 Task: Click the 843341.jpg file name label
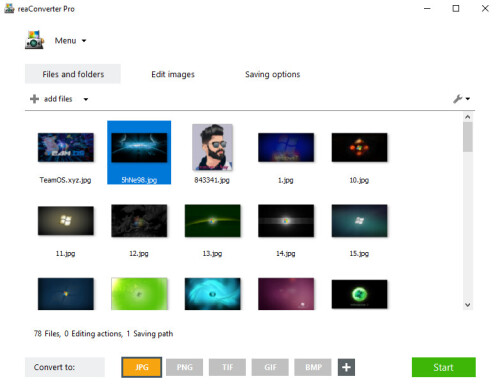(x=212, y=180)
